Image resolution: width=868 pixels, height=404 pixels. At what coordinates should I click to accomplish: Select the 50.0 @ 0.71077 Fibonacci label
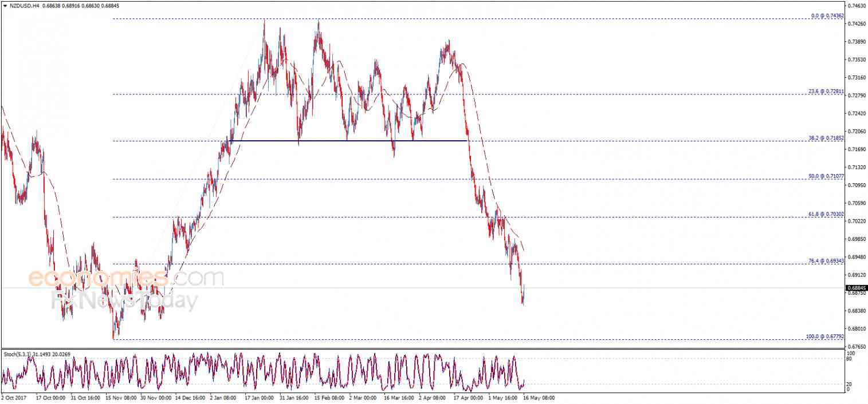point(826,176)
